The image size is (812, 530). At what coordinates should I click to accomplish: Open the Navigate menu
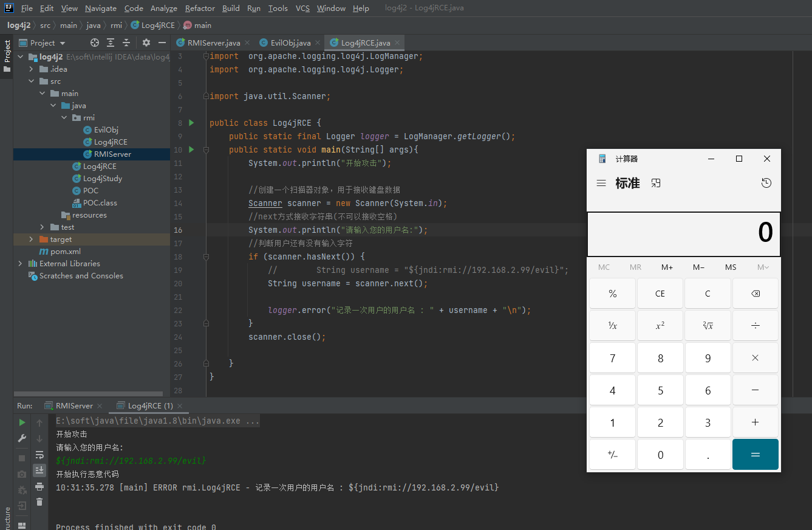pyautogui.click(x=101, y=8)
